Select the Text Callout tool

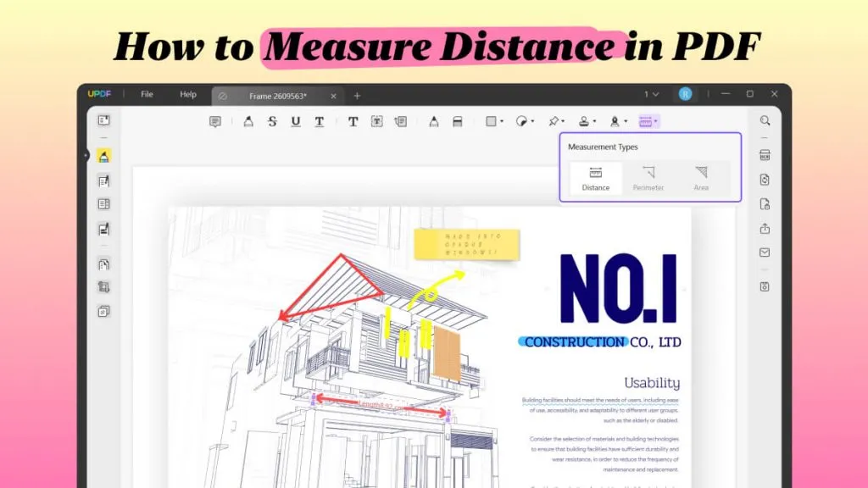401,122
